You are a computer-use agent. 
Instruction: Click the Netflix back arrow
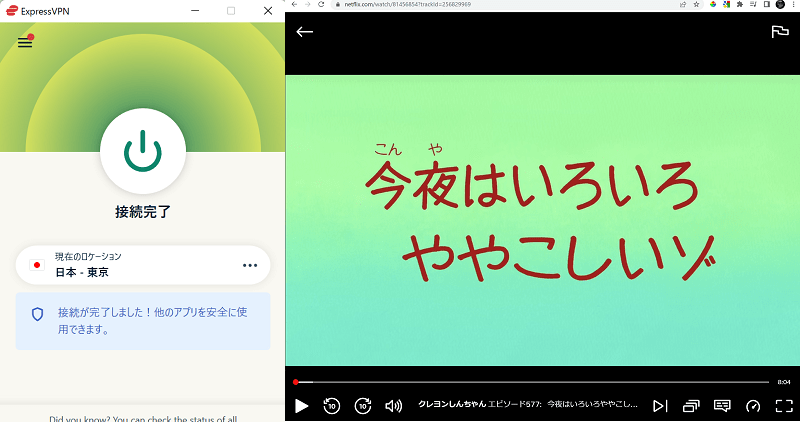pyautogui.click(x=305, y=32)
